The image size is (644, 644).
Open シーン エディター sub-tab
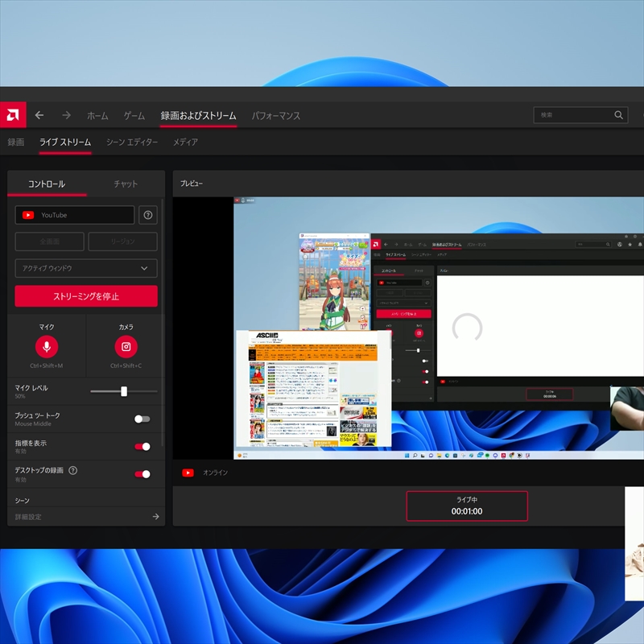coord(132,142)
